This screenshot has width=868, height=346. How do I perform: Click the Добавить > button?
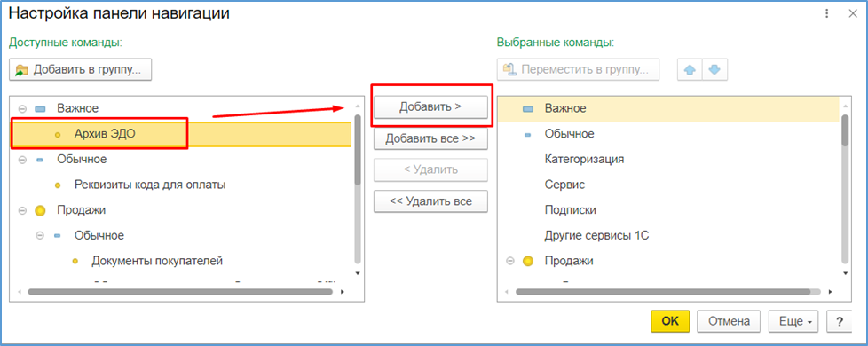(430, 106)
